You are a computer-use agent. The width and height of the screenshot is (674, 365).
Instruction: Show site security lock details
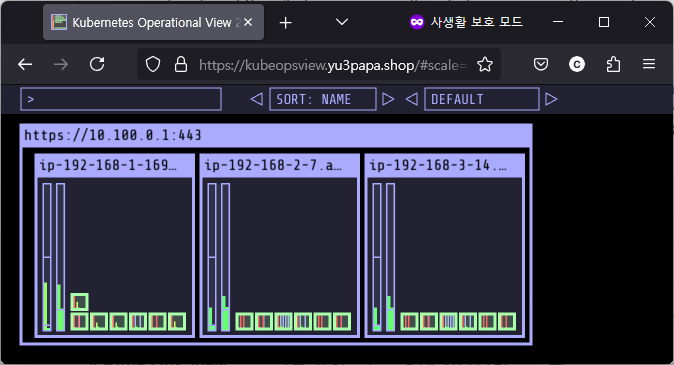pyautogui.click(x=181, y=64)
